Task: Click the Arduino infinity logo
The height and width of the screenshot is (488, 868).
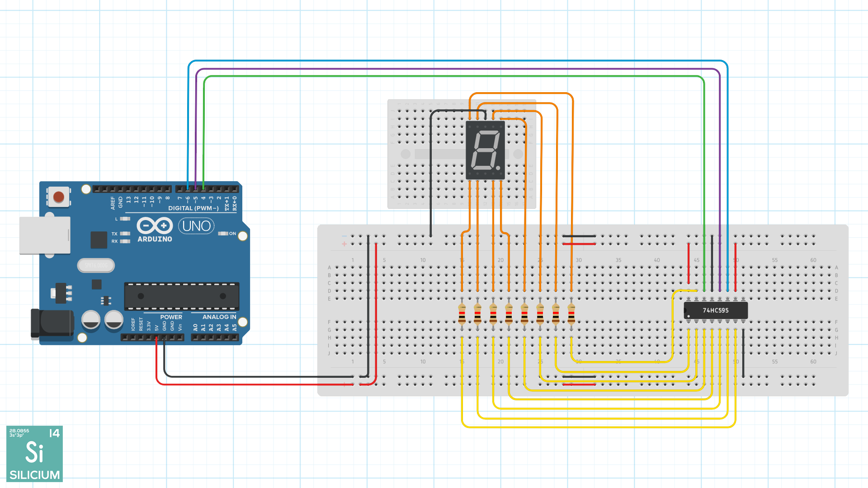Action: (155, 225)
